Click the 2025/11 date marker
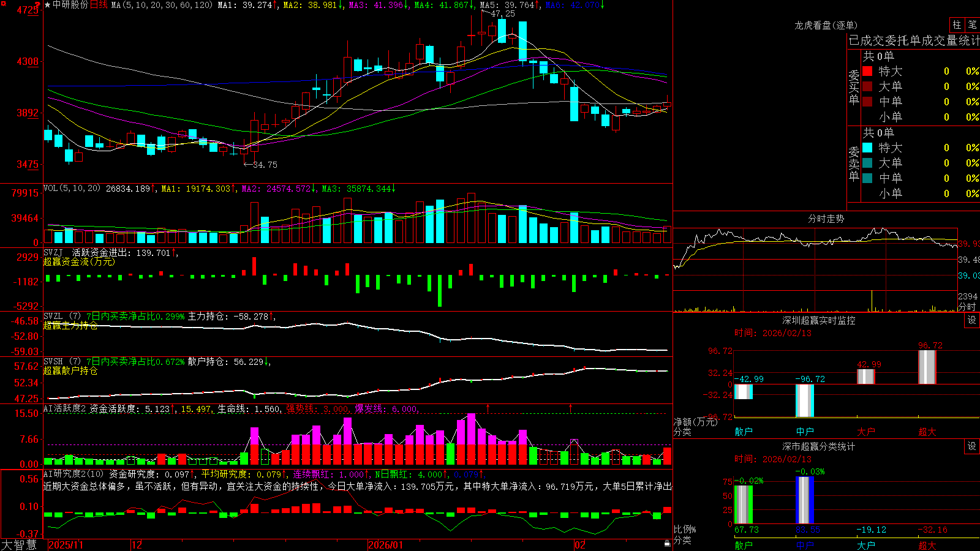The image size is (980, 551). tap(66, 544)
